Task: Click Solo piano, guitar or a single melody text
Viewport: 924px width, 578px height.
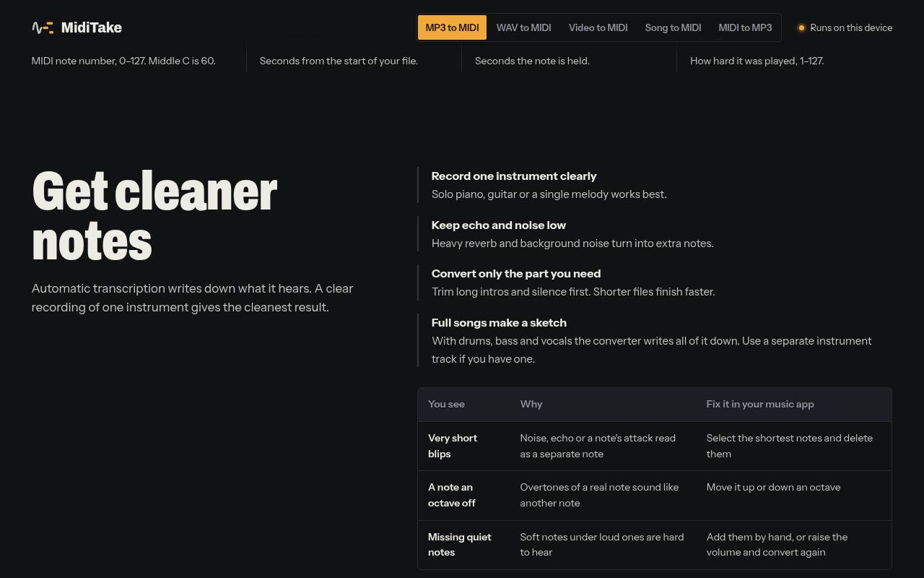Action: click(549, 194)
